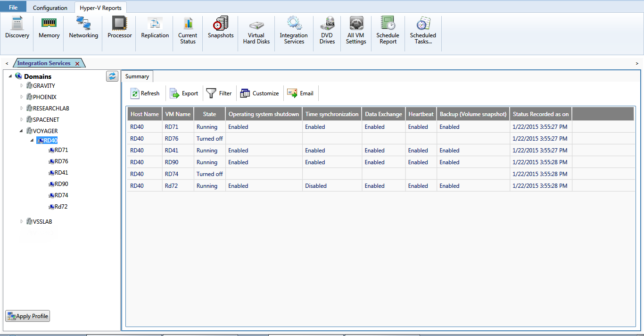Sort by Data Exchange column header
Screen dimensions: 644x336
coord(383,114)
